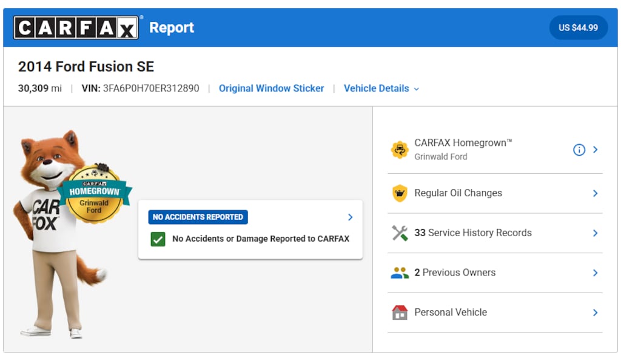Expand Previous Owners chevron arrow
The width and height of the screenshot is (621, 364).
tap(596, 273)
